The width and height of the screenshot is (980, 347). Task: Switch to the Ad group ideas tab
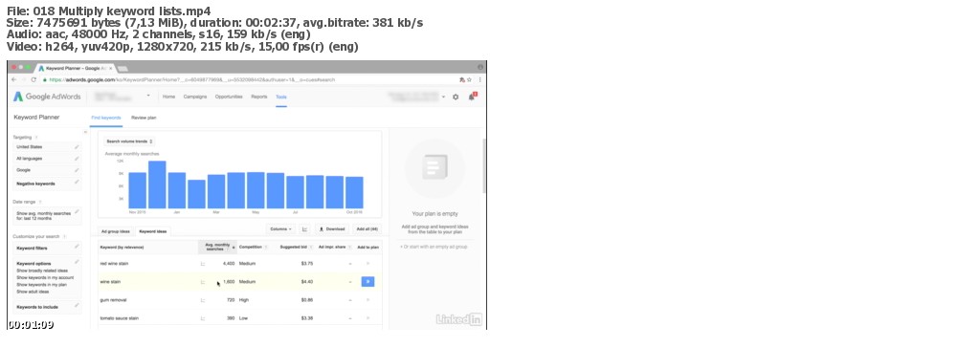pos(116,231)
